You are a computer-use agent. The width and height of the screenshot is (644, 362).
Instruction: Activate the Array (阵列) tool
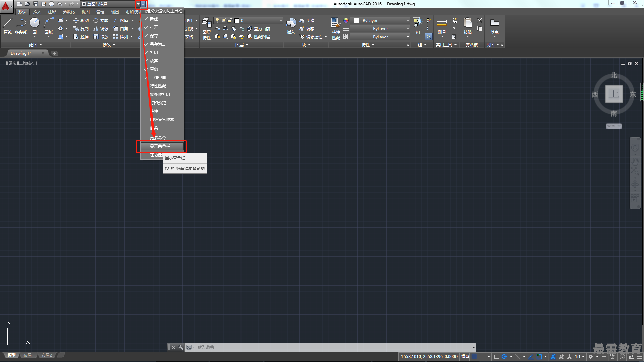tap(121, 37)
